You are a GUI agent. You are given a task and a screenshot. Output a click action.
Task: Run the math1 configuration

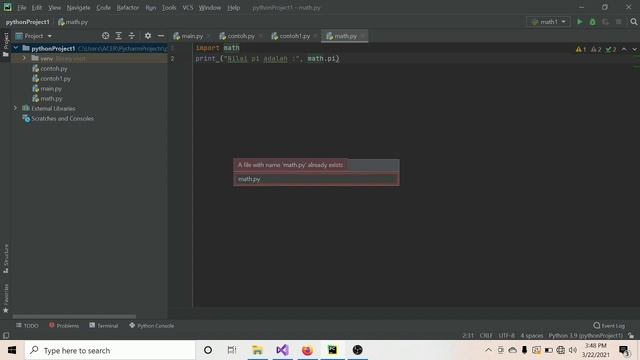(580, 22)
